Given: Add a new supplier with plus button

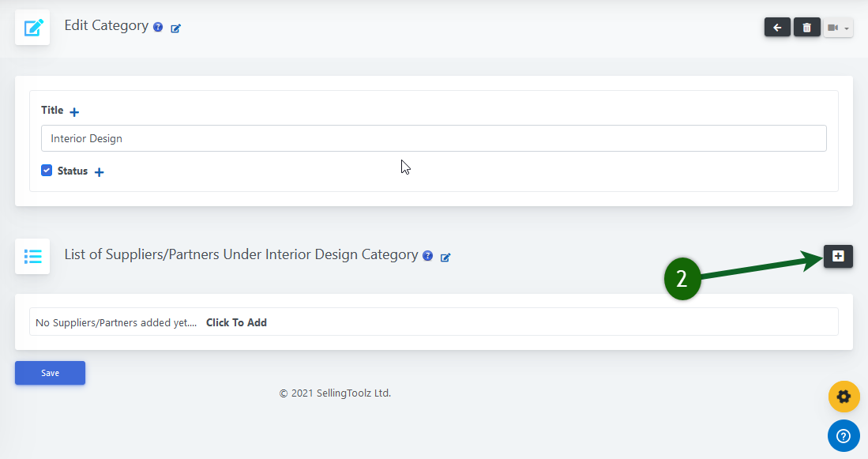Looking at the screenshot, I should (x=838, y=256).
